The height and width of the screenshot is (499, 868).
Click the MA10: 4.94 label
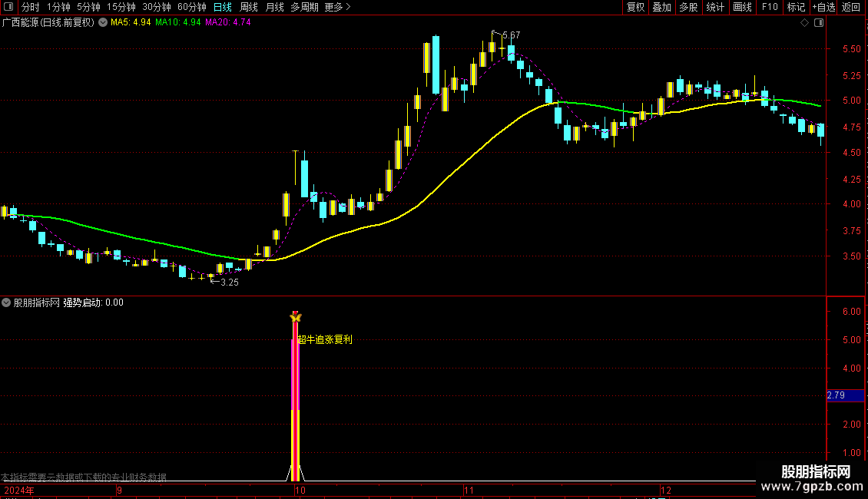[177, 23]
